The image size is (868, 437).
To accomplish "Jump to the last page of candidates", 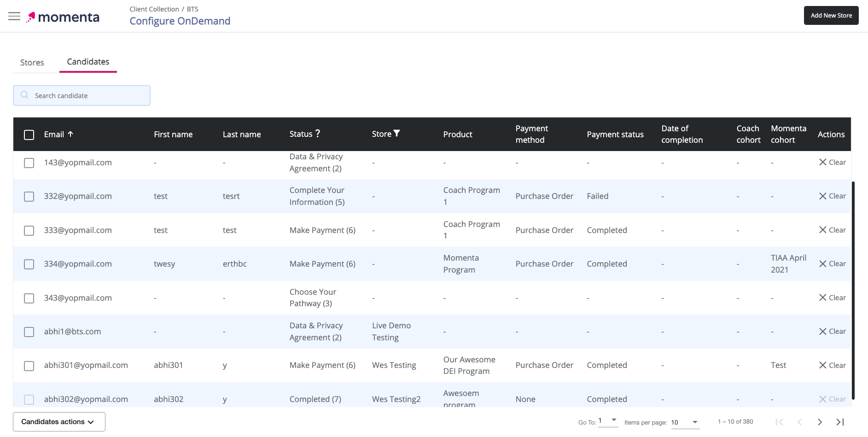I will [x=840, y=422].
